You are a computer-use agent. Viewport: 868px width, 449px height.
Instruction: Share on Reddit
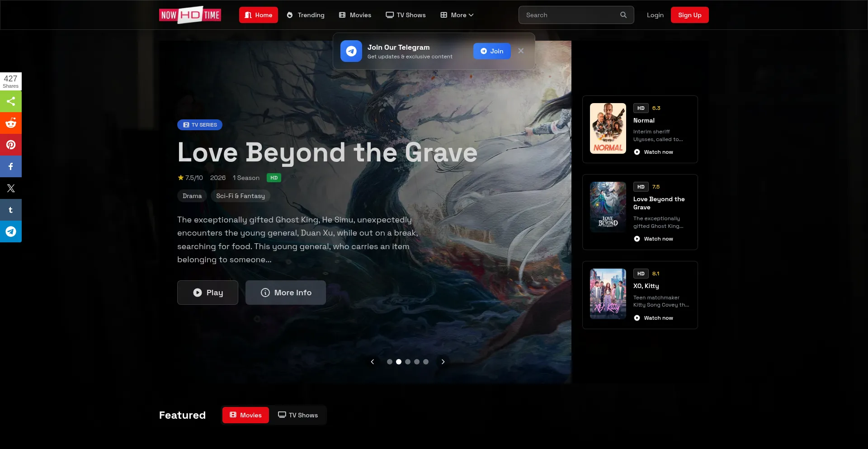pos(11,123)
